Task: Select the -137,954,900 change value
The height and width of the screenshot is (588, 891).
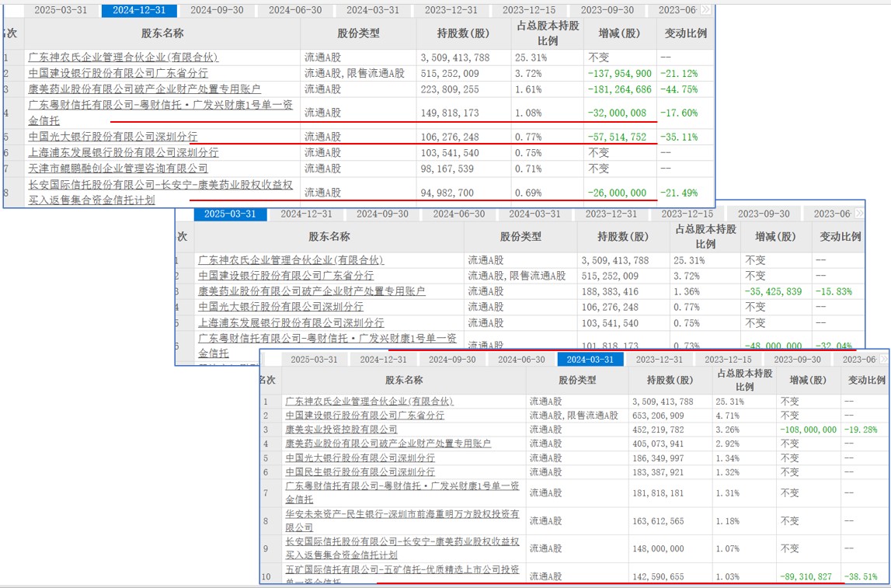Action: pos(620,73)
